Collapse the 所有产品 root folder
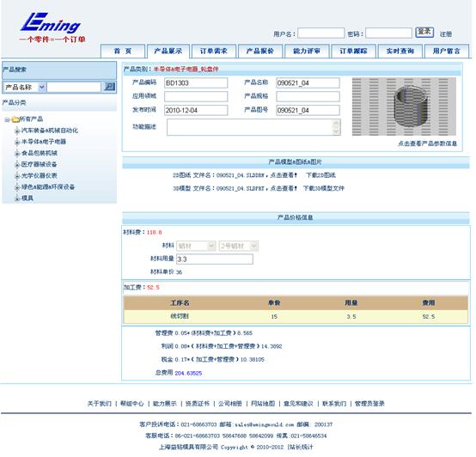 (x=7, y=120)
